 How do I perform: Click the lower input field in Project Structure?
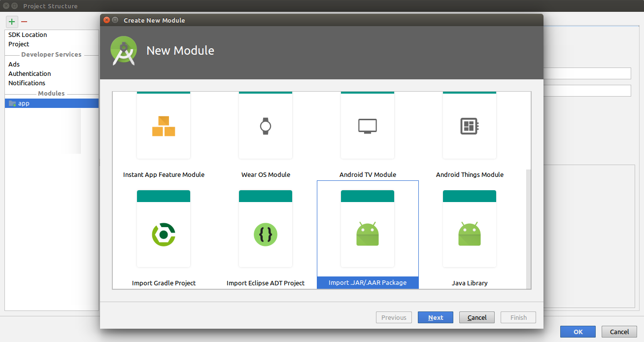point(587,91)
